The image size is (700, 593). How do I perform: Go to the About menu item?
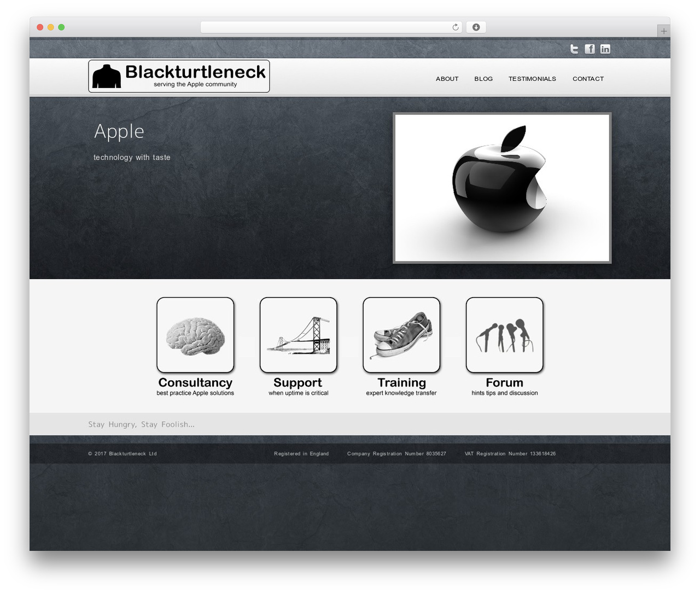pyautogui.click(x=447, y=79)
